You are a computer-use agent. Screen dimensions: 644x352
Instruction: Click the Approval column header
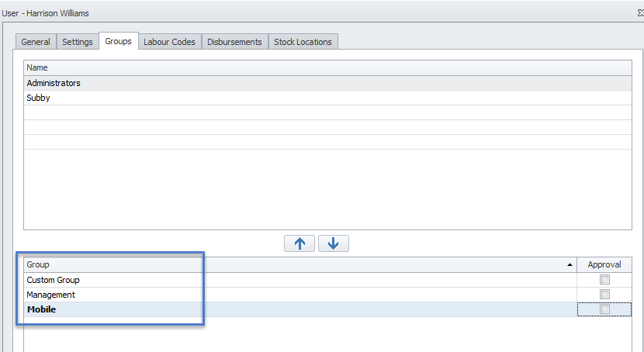pos(604,264)
